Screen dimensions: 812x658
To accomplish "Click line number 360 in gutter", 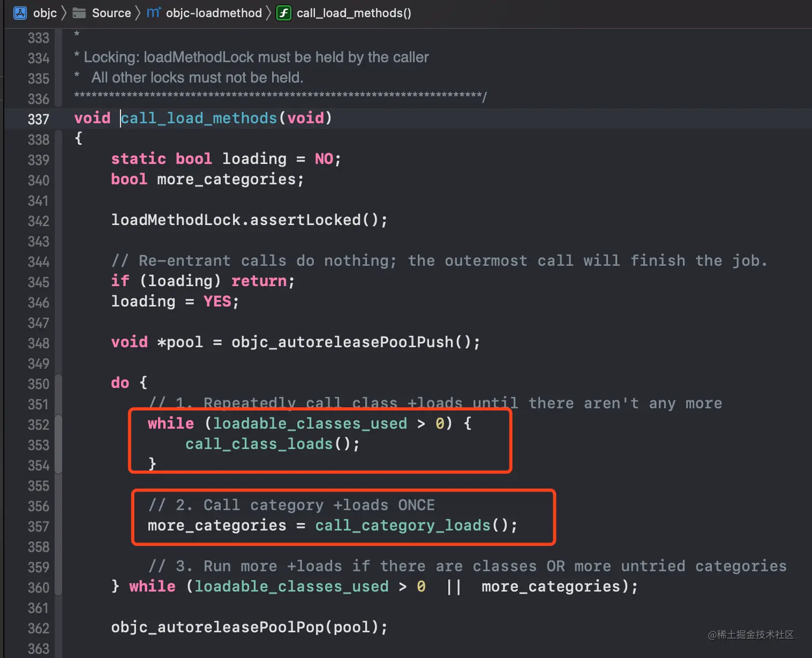I will click(39, 587).
